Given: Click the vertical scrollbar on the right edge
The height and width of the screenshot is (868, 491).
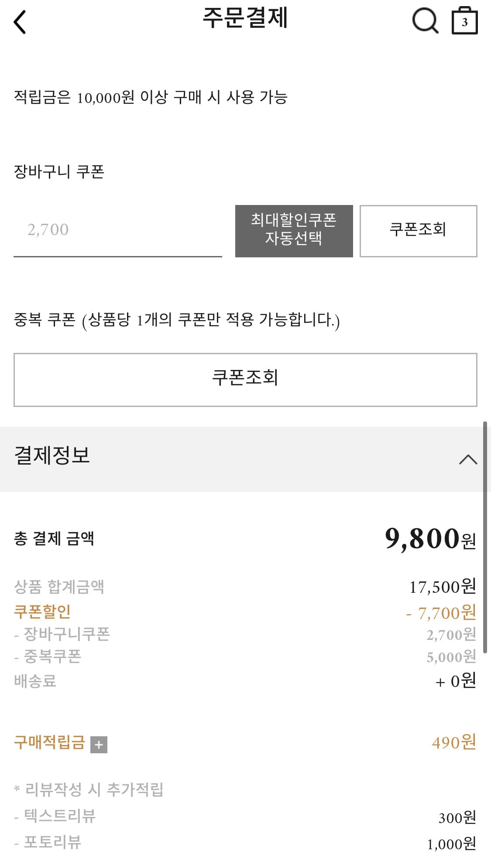Looking at the screenshot, I should pos(484,537).
